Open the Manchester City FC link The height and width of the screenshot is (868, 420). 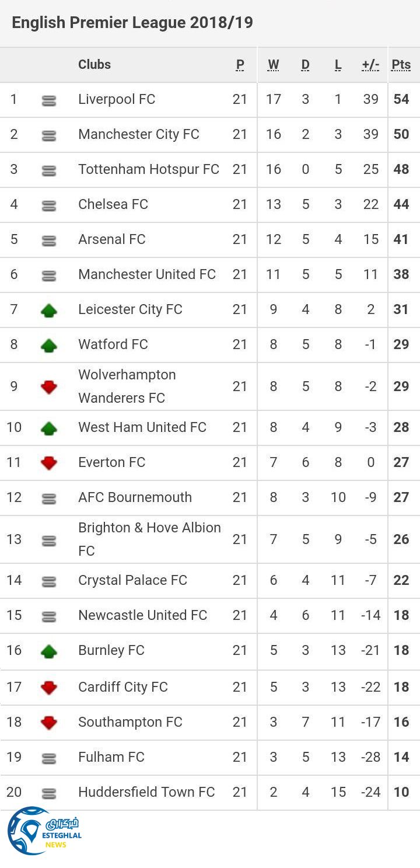point(139,134)
